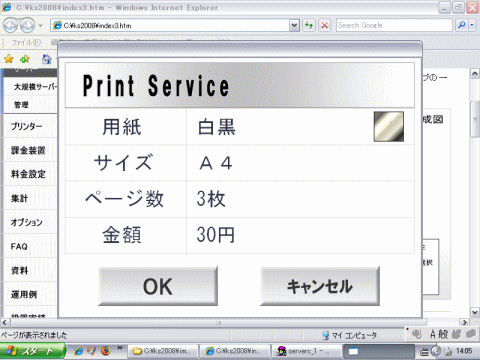Click IME 般 conversion mode indicator
The width and height of the screenshot is (480, 360).
tap(443, 334)
